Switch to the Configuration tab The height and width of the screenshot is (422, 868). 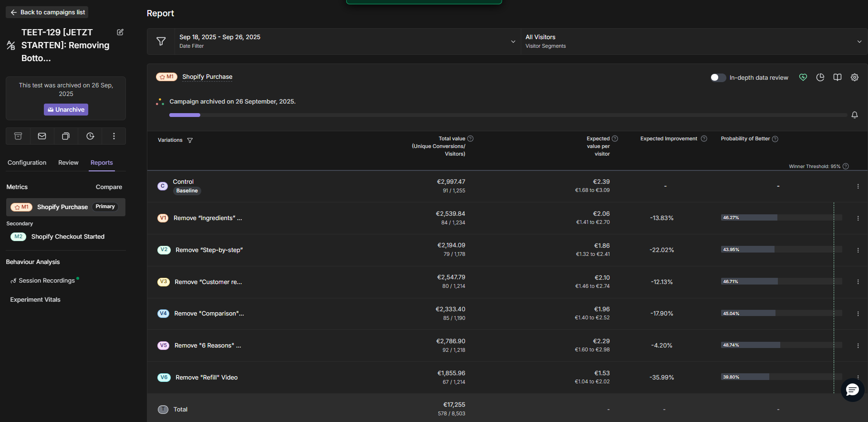click(27, 163)
